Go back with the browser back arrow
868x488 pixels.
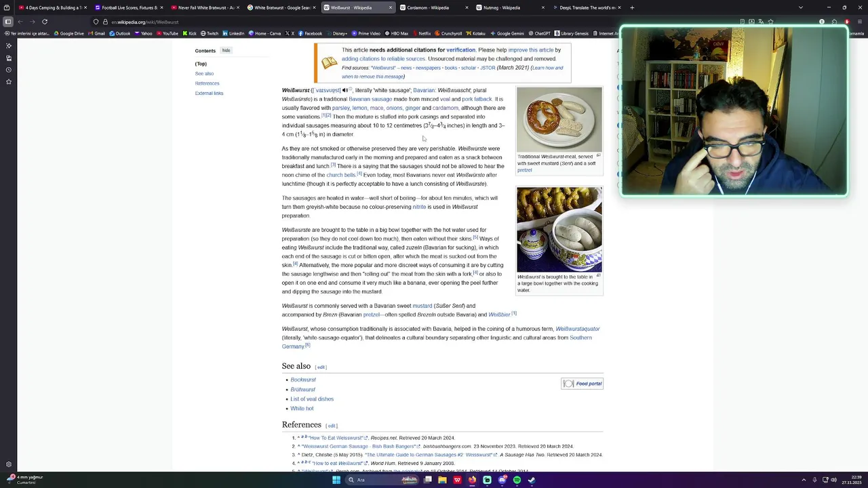20,22
